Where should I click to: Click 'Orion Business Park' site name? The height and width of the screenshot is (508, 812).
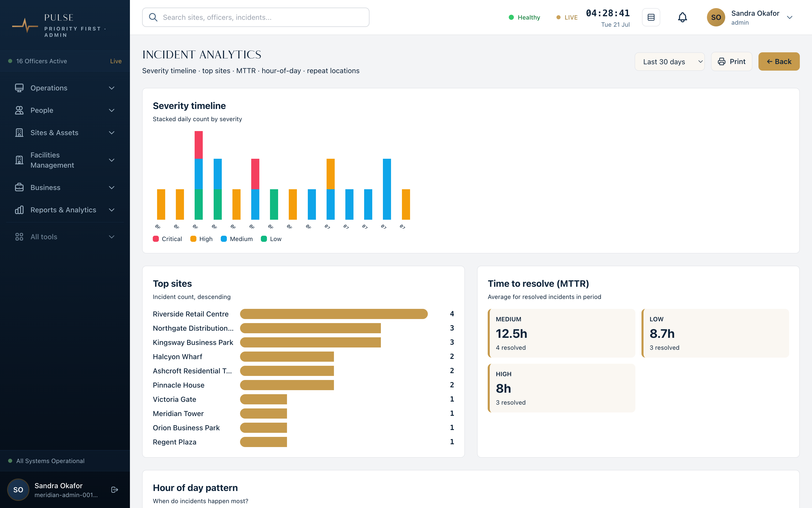[x=186, y=428]
